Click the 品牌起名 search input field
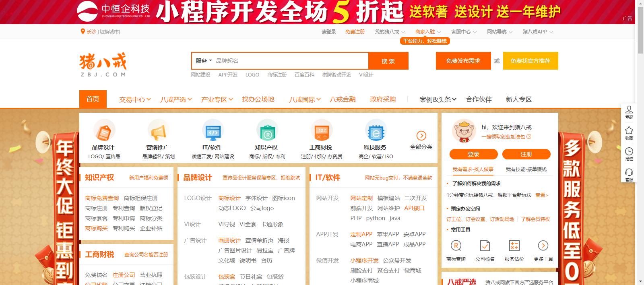The image size is (644, 285). pyautogui.click(x=291, y=61)
